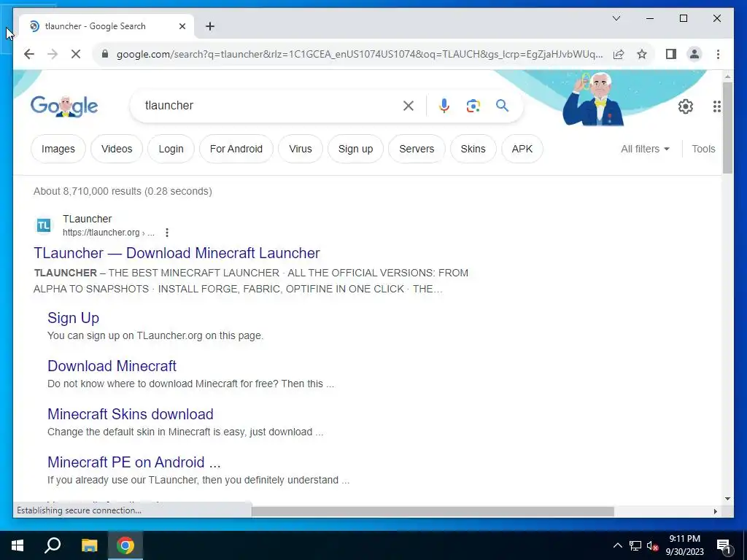Open the Windows Start menu
The width and height of the screenshot is (747, 560).
coord(18,545)
